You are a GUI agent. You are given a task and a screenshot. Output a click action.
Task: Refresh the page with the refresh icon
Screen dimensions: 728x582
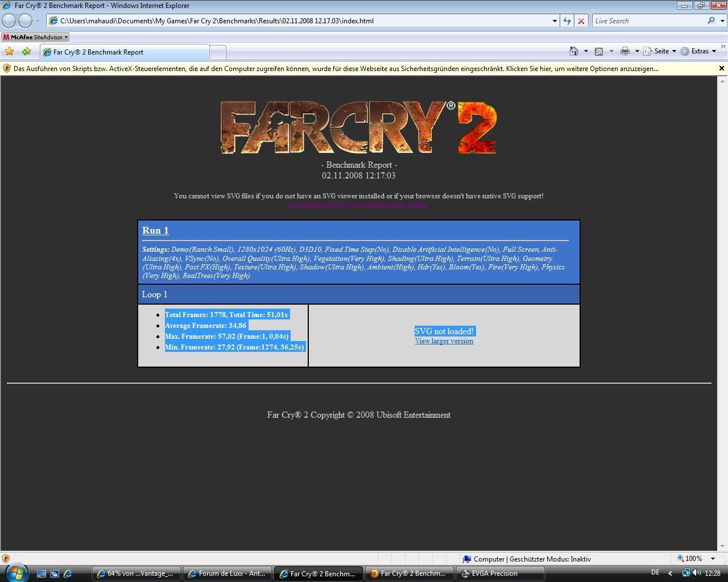pos(567,21)
